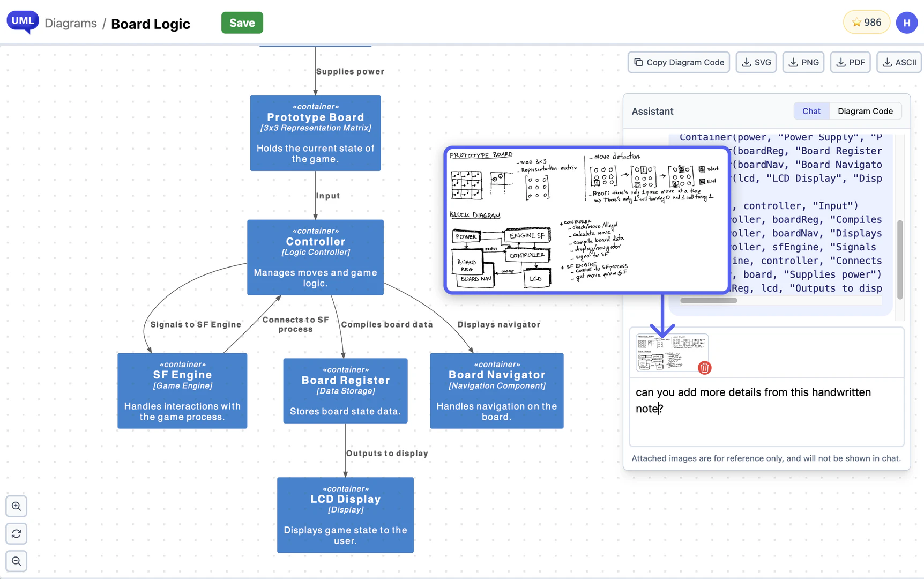Export the diagram as ASCII
924x579 pixels.
click(x=899, y=62)
